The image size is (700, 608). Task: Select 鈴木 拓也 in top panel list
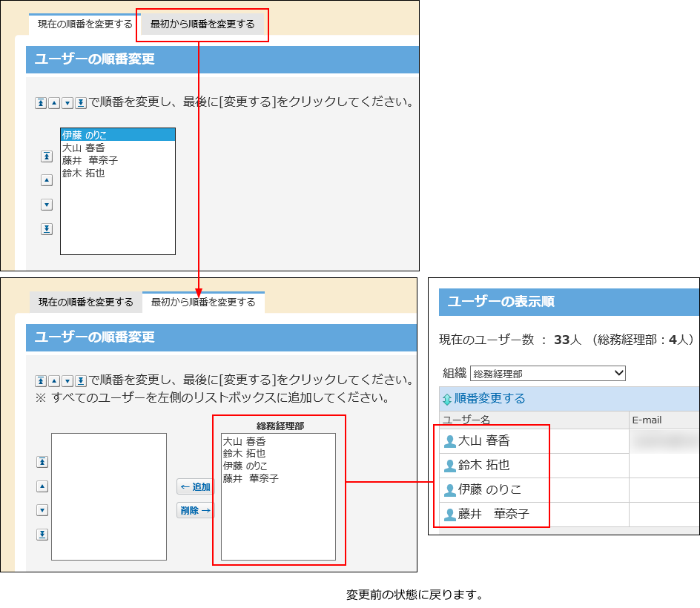pyautogui.click(x=118, y=173)
